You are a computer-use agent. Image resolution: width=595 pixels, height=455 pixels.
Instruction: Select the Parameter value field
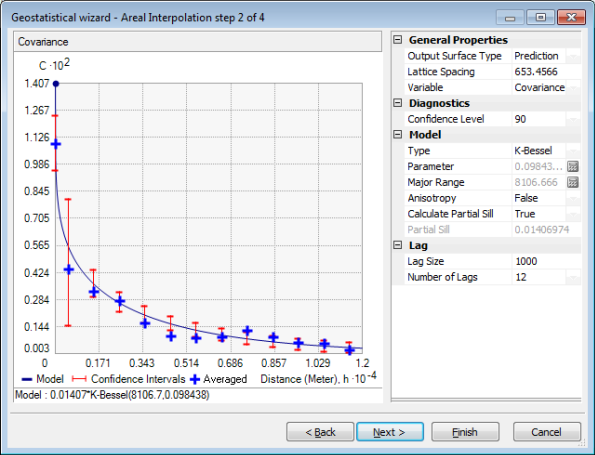click(x=539, y=166)
